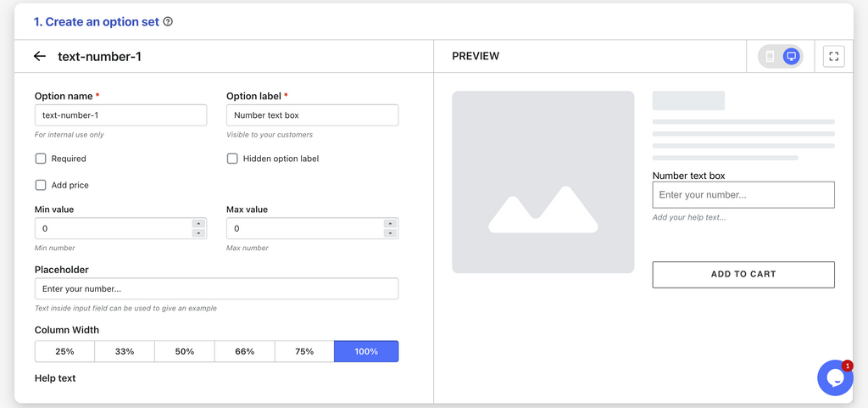Click the placeholder product image in preview
The height and width of the screenshot is (408, 868).
click(543, 182)
